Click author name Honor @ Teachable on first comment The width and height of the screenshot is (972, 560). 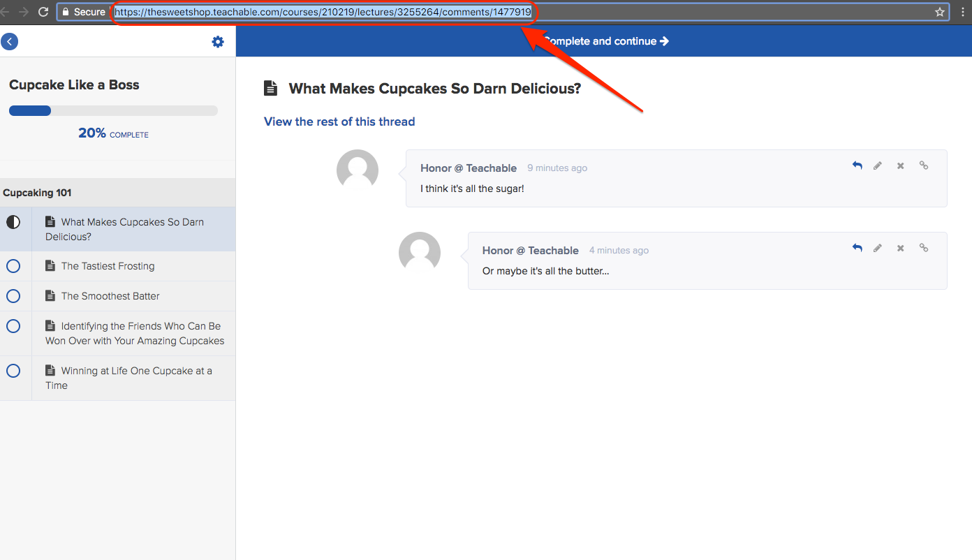[469, 168]
